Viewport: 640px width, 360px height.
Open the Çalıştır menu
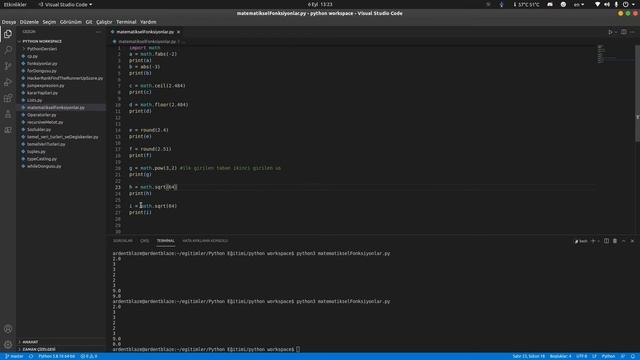coord(104,22)
